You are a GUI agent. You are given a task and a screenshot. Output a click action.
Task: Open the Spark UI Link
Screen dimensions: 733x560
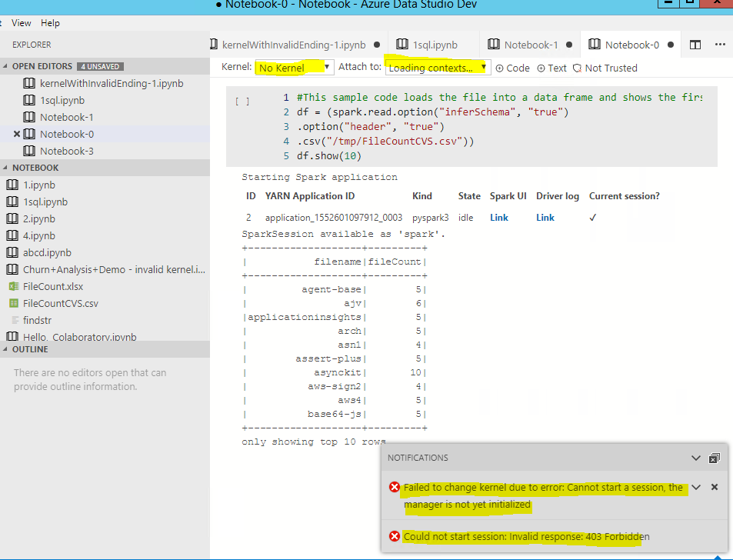498,217
